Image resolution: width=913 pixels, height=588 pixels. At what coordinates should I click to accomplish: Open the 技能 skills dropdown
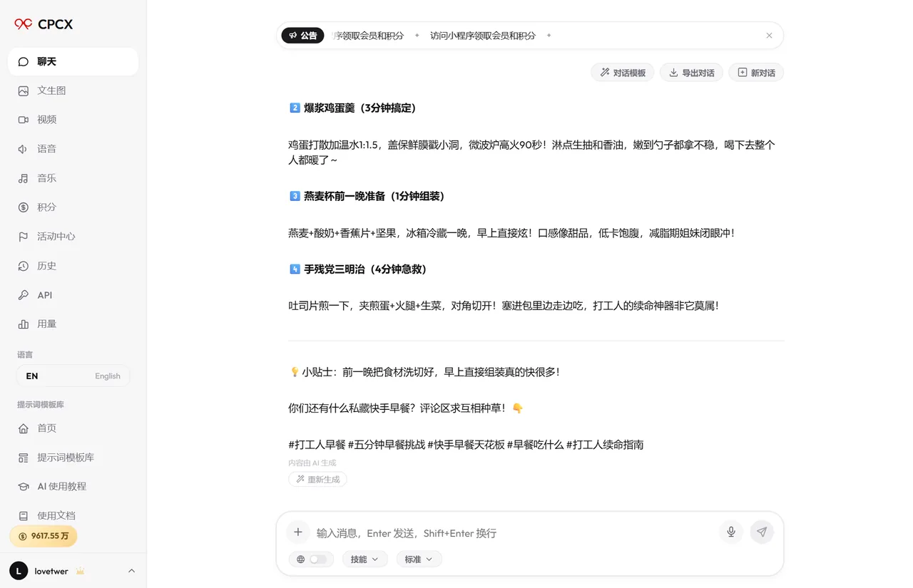(x=365, y=559)
